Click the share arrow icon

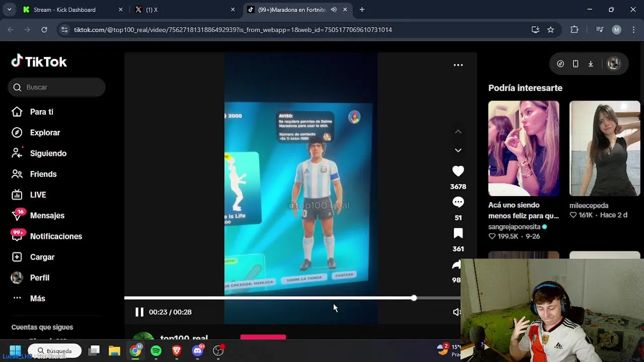pos(456,265)
